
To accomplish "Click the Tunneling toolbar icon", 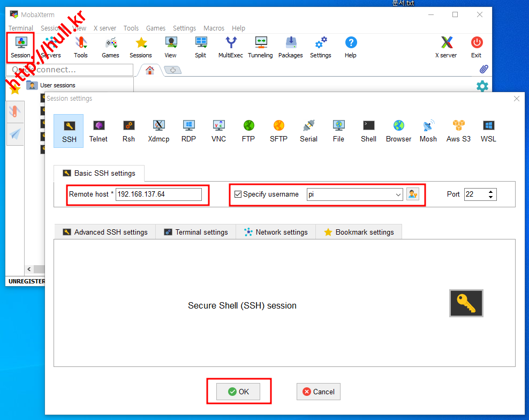I will [260, 47].
